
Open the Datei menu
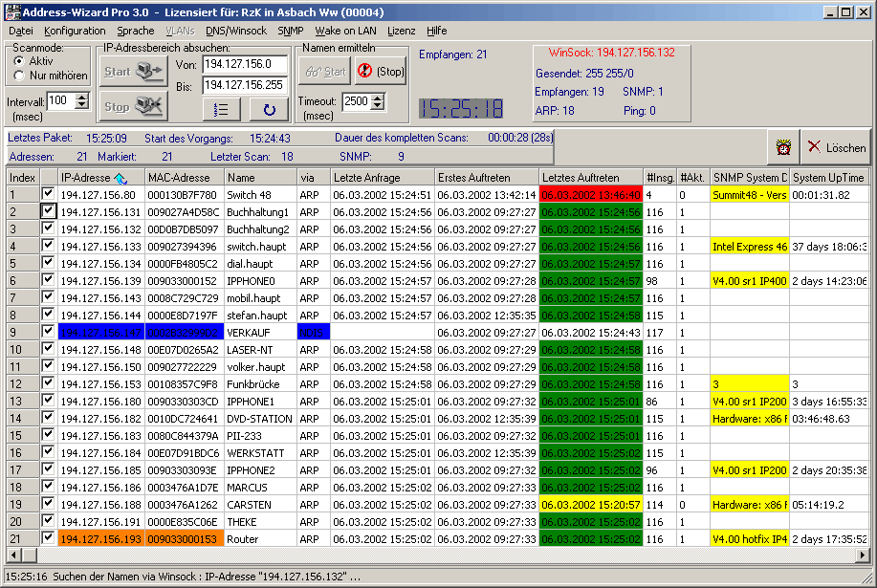tap(21, 31)
